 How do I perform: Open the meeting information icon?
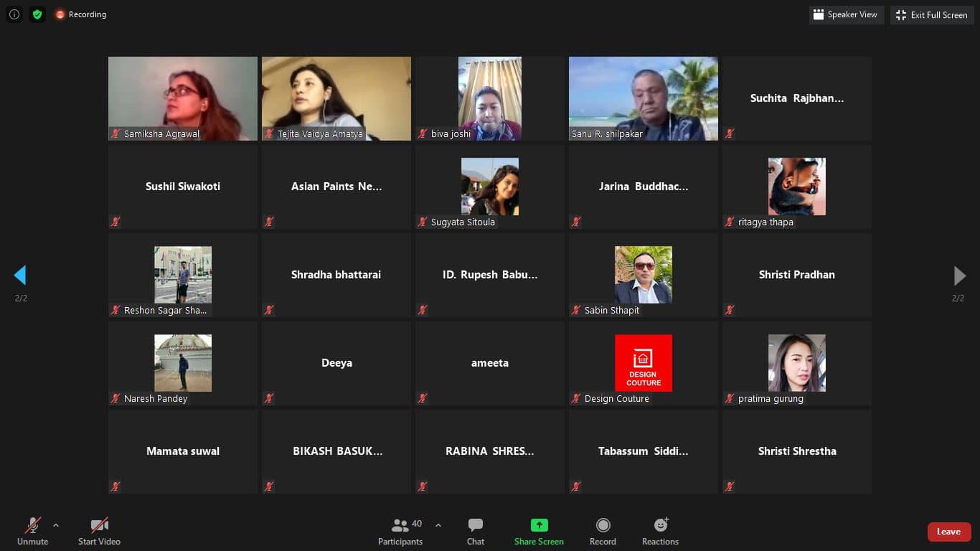(x=14, y=14)
